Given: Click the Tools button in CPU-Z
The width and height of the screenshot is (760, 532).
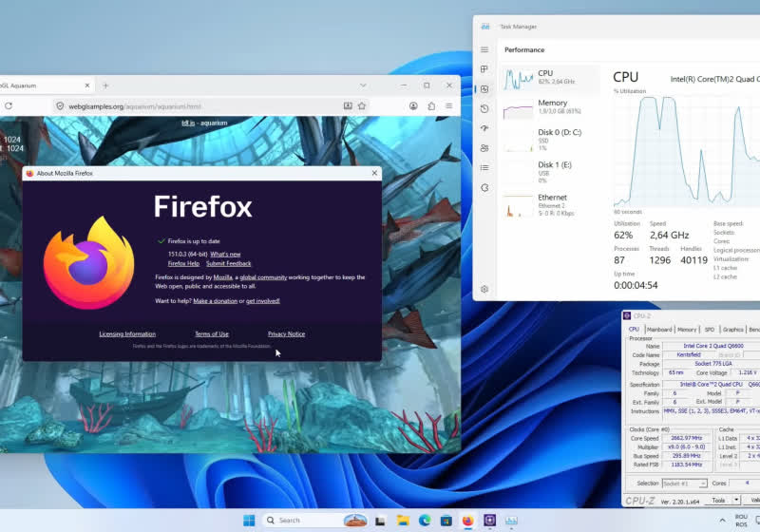Looking at the screenshot, I should click(x=719, y=500).
